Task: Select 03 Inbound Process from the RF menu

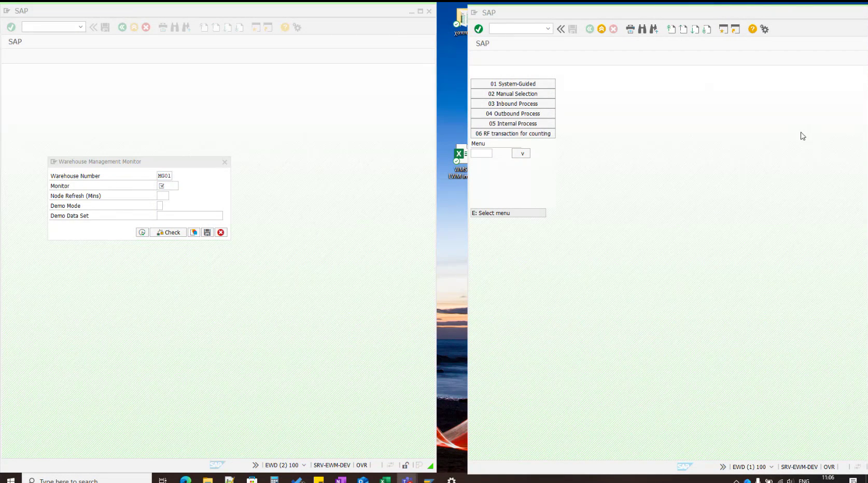Action: [x=512, y=103]
